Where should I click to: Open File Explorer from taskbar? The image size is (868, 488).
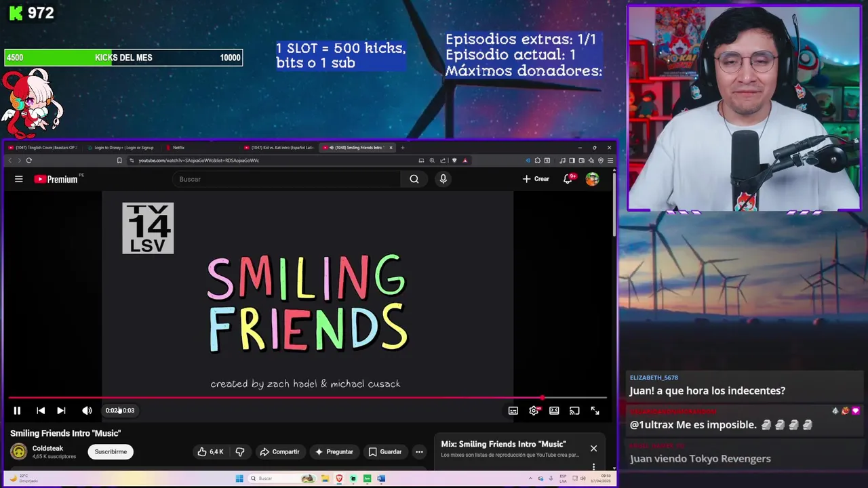[325, 479]
